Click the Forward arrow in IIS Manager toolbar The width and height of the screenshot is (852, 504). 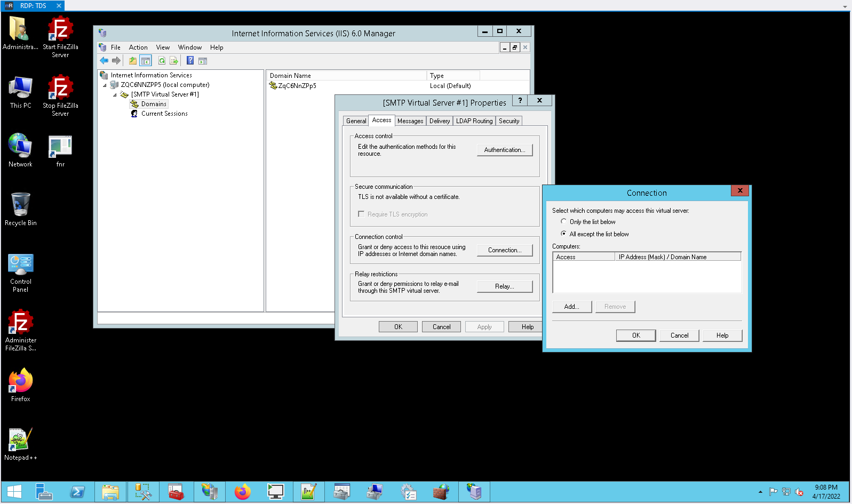click(116, 61)
